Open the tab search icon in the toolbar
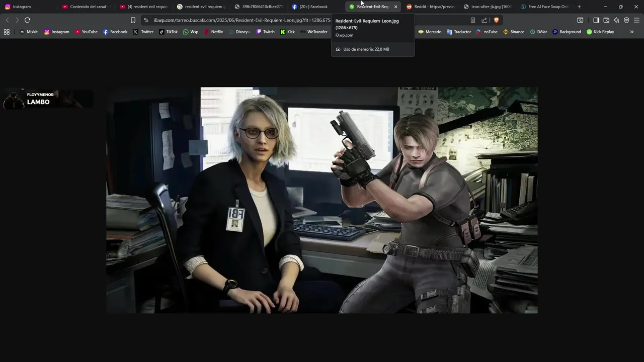Viewport: 644px width, 362px height. click(580, 20)
